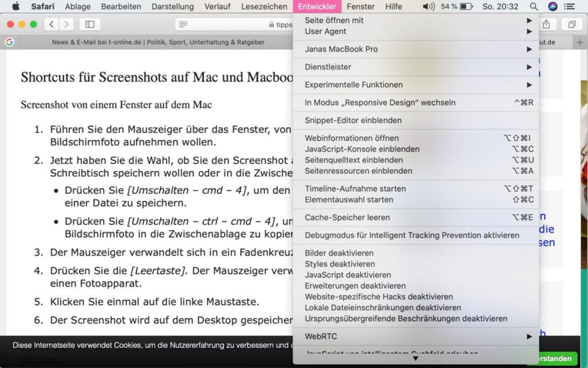This screenshot has width=588, height=368.
Task: Open the Verlauf menu
Action: click(218, 6)
